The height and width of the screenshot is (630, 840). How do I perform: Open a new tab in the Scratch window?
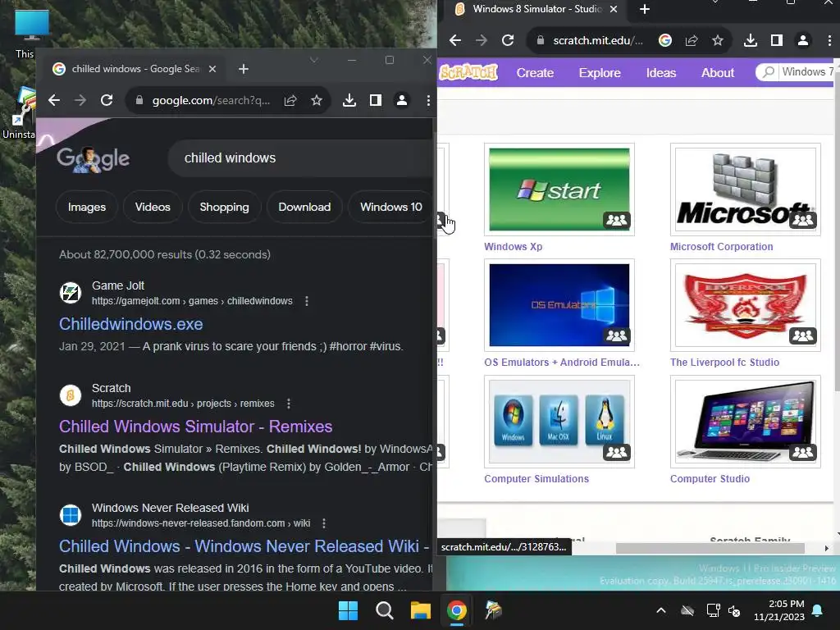coord(645,9)
